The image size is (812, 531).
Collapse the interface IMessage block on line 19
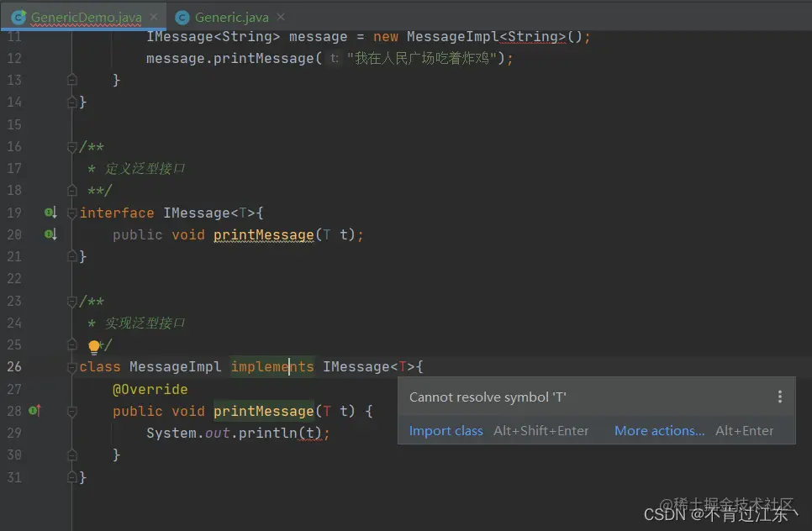click(72, 213)
